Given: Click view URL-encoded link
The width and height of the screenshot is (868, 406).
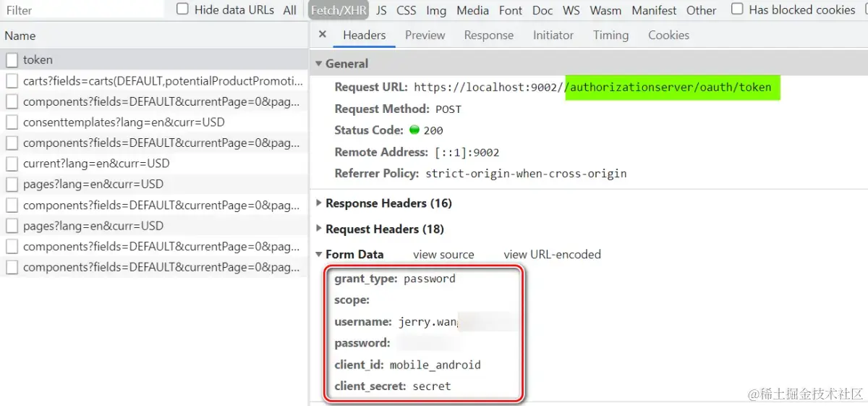Looking at the screenshot, I should [552, 255].
